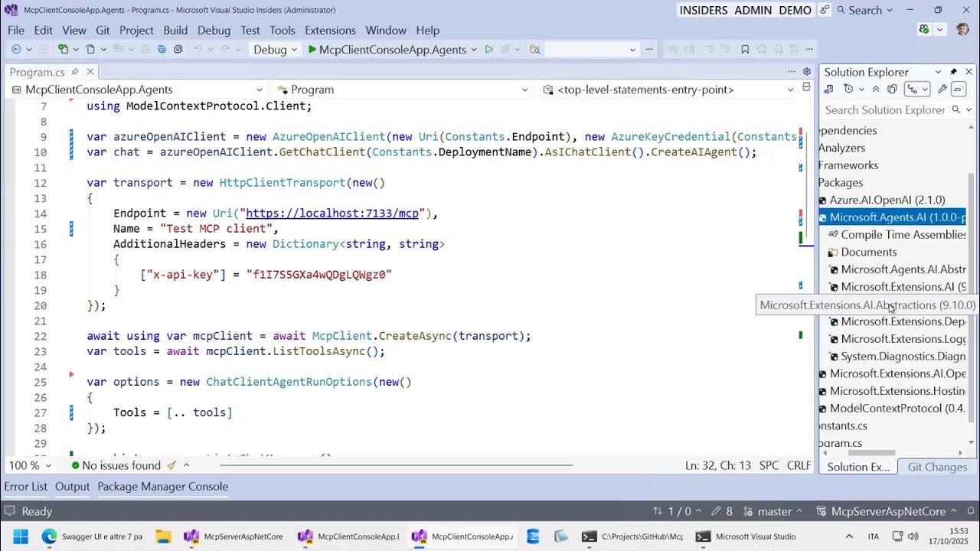Select Azure.AI.OpenAI (2.1.0) package

[x=887, y=200]
